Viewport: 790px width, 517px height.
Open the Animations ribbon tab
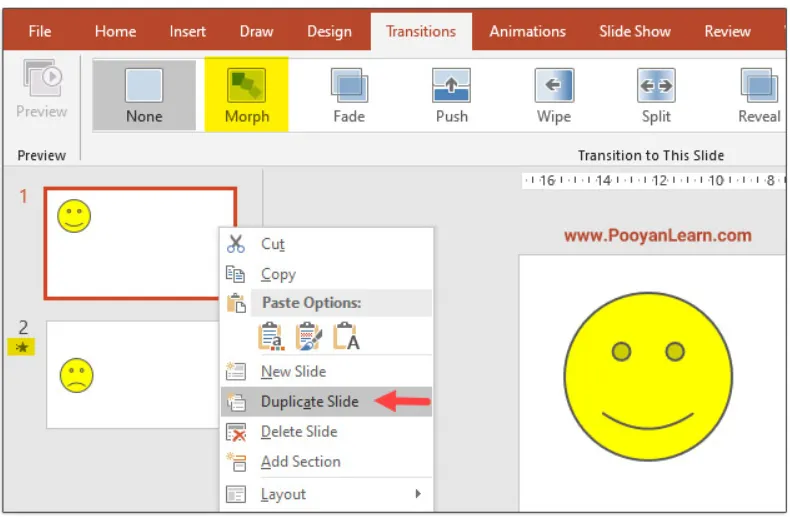click(x=527, y=31)
